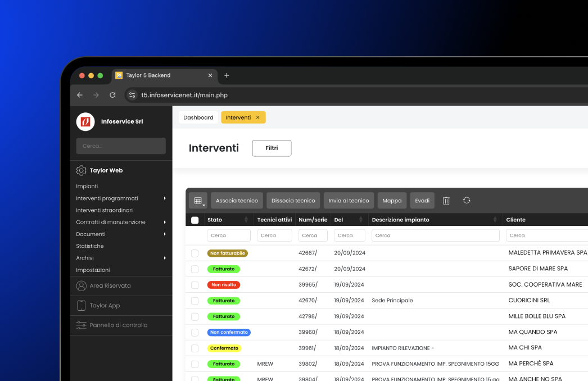This screenshot has height=381, width=588.
Task: Switch to the Dashboard tab
Action: click(198, 117)
